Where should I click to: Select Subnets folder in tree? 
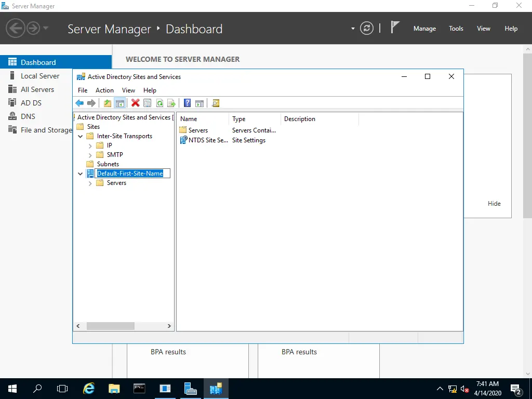pyautogui.click(x=108, y=164)
